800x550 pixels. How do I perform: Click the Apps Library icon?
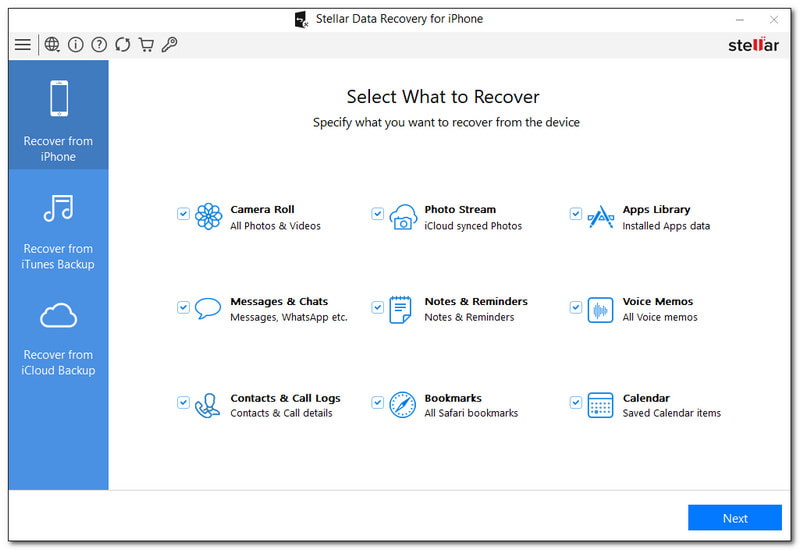click(601, 217)
